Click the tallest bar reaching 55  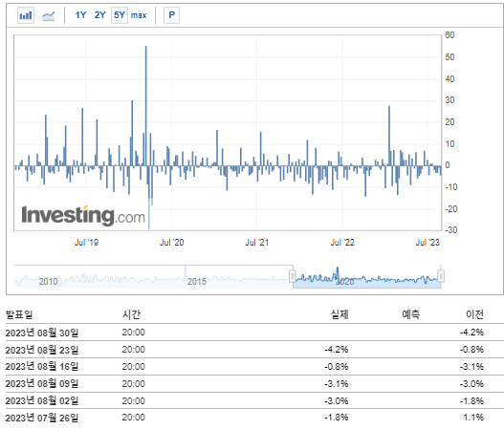[x=146, y=106]
